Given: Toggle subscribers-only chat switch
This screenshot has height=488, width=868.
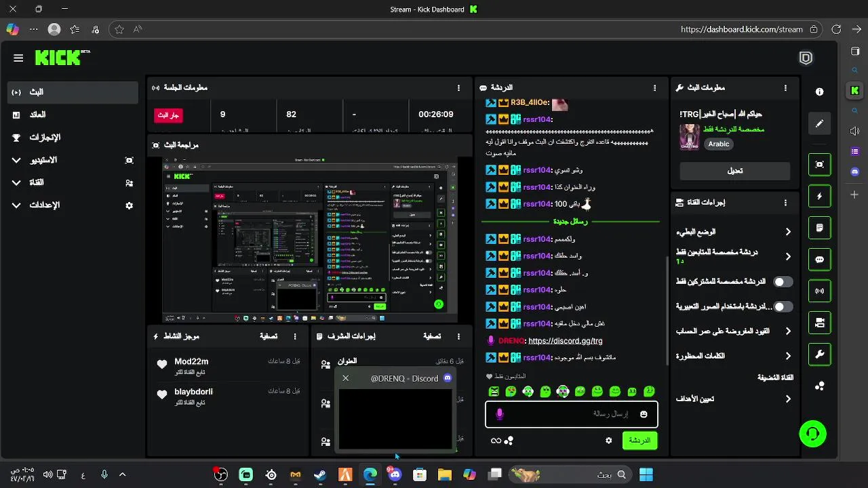Looking at the screenshot, I should [783, 281].
